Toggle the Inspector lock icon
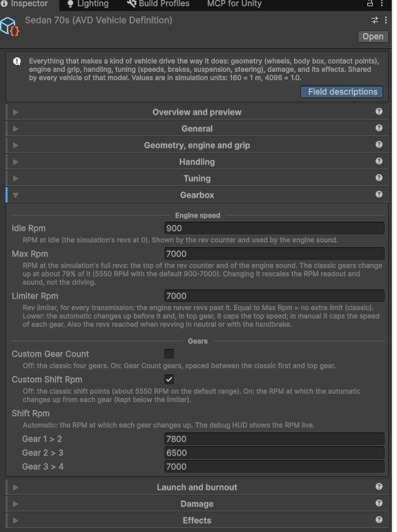397x532 pixels. [x=370, y=3]
